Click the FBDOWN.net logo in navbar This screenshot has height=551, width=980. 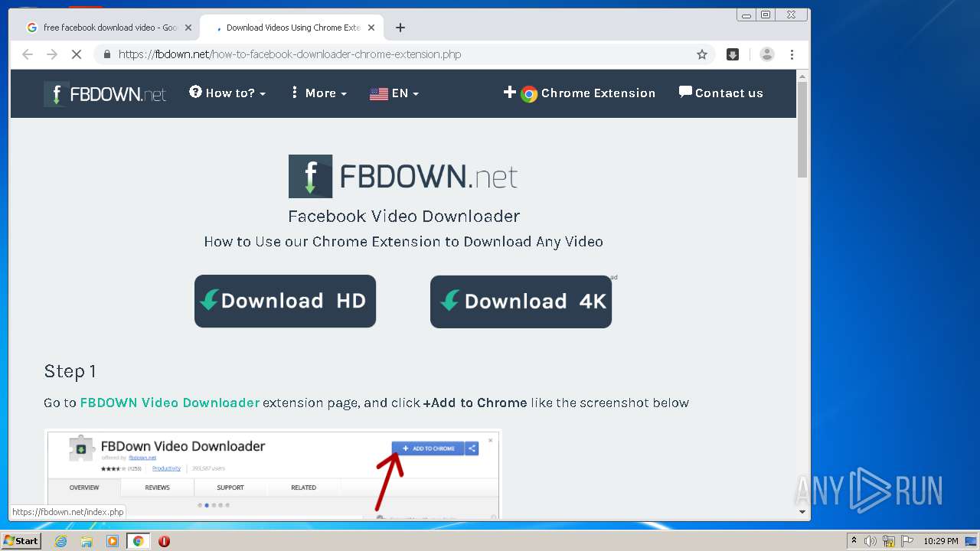coord(105,94)
